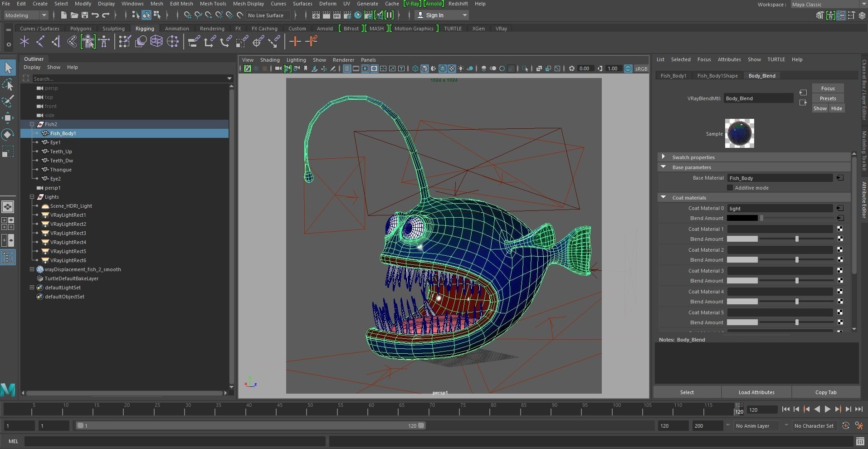Click the New Scene icon
The width and height of the screenshot is (868, 449).
point(63,15)
